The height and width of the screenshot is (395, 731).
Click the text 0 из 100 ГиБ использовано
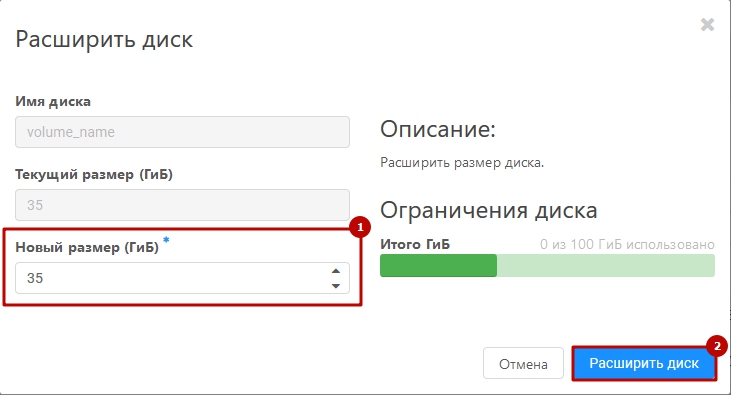(x=627, y=244)
